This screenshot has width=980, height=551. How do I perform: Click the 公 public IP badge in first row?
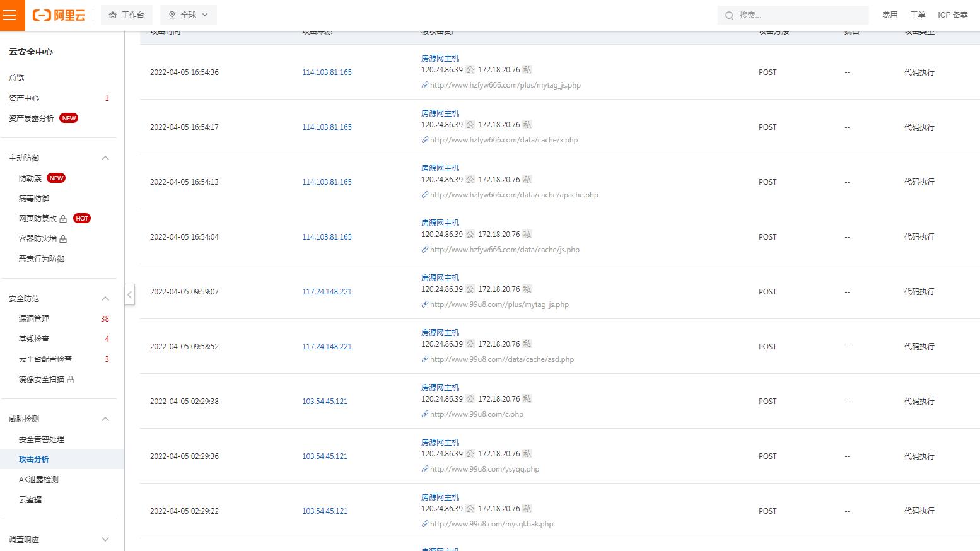click(470, 70)
